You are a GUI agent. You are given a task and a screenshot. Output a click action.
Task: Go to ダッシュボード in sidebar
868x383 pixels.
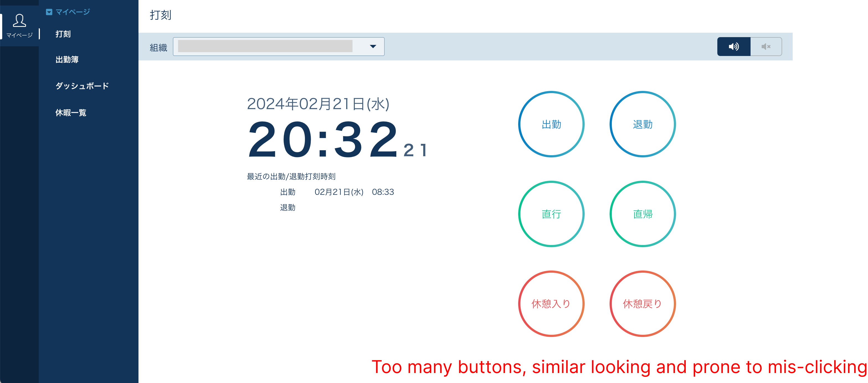(82, 86)
